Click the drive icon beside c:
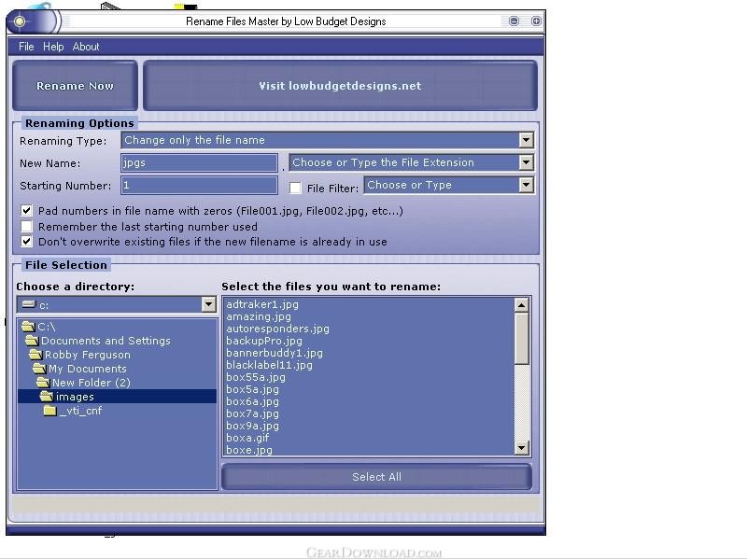 (x=29, y=304)
